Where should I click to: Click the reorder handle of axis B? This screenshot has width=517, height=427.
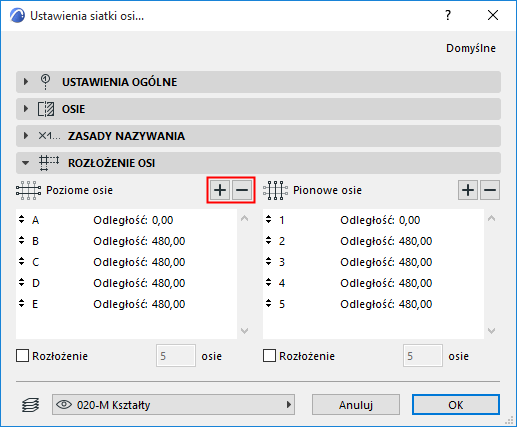[x=22, y=240]
